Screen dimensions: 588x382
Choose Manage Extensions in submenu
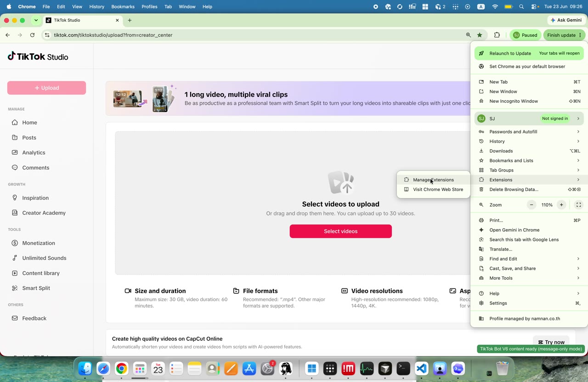click(x=433, y=180)
